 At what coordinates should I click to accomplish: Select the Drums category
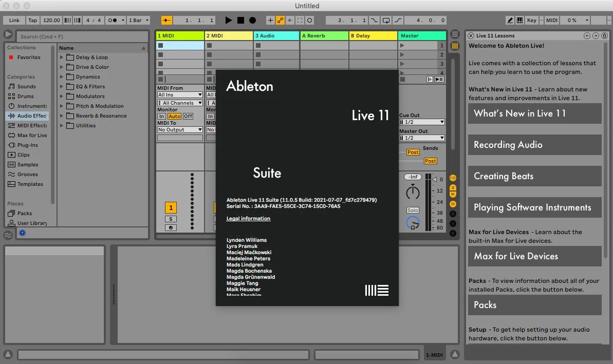[x=25, y=97]
